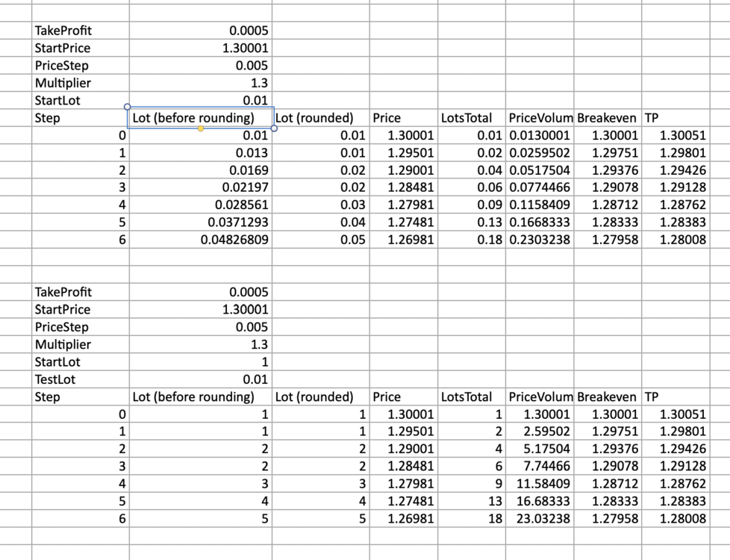Click the StartPrice label in the lower table
The width and height of the screenshot is (730, 560).
pos(81,309)
